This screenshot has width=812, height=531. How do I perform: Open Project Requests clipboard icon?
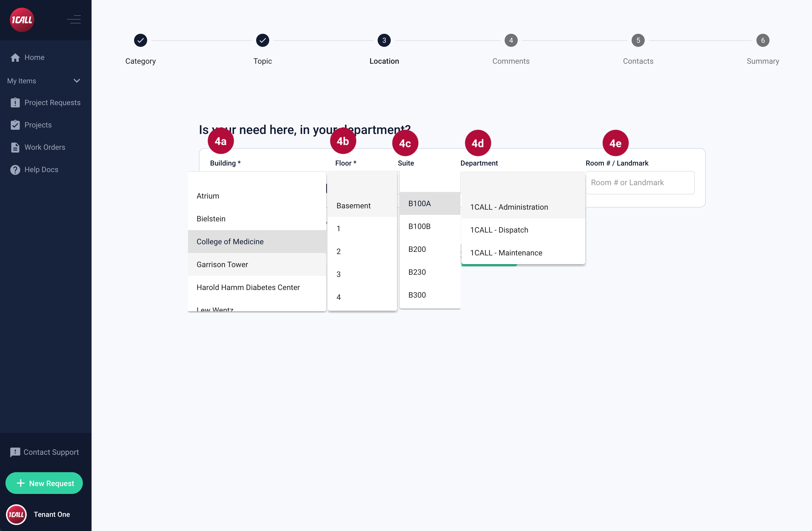click(x=15, y=103)
